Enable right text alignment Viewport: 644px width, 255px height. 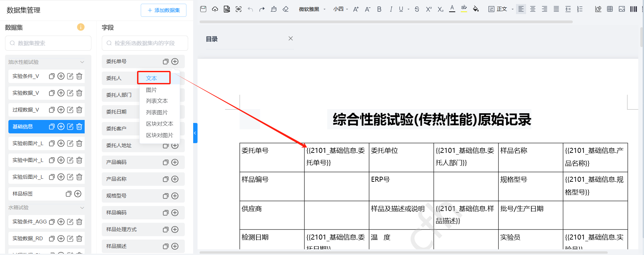point(545,9)
